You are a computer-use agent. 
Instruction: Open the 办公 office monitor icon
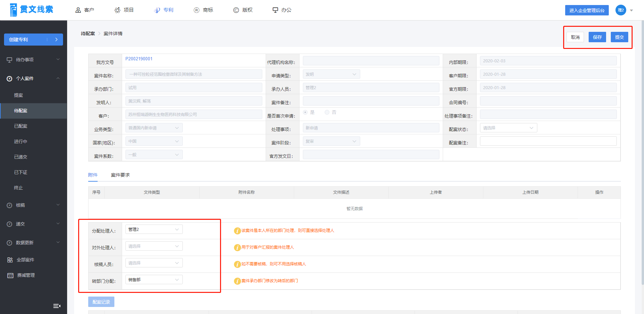pos(275,10)
